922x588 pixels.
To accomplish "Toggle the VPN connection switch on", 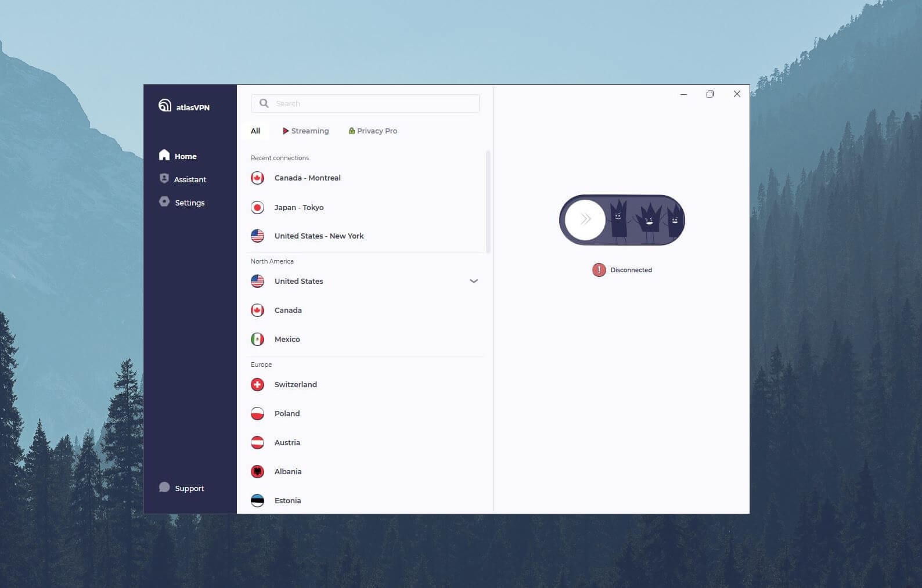I will coord(622,220).
